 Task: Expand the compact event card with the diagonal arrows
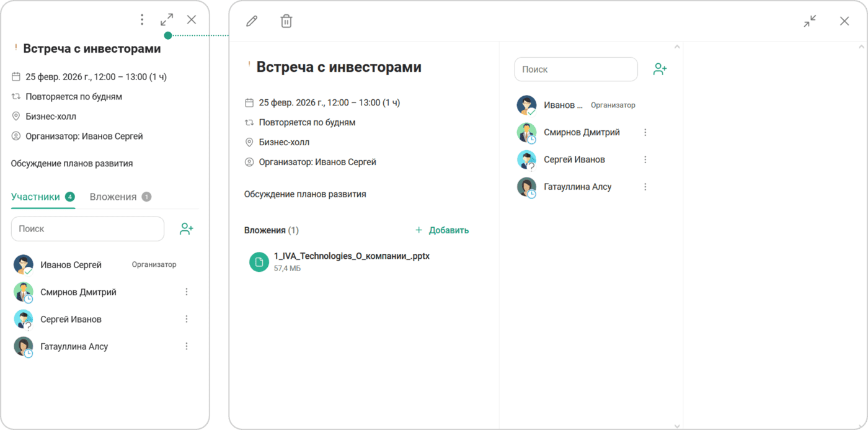click(x=166, y=19)
